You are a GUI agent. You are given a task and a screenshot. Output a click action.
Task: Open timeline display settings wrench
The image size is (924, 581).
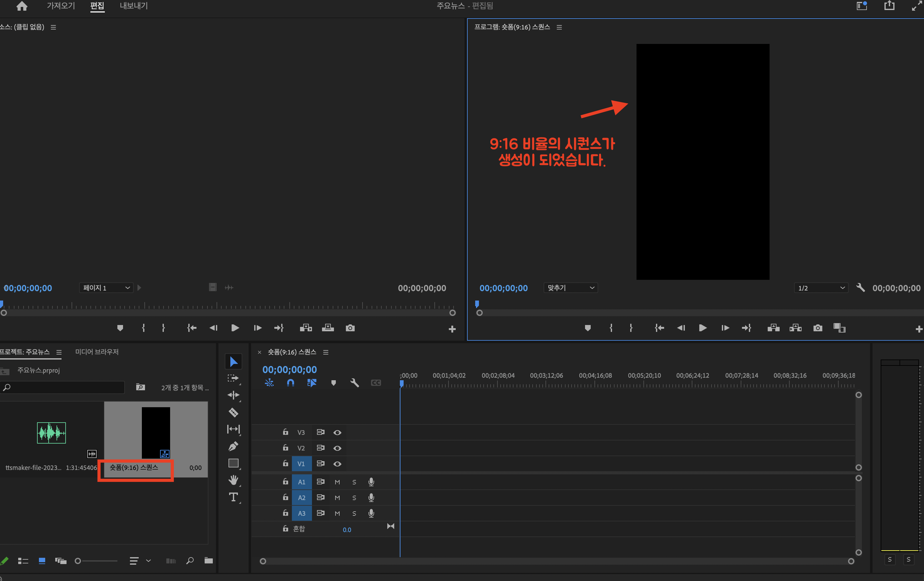click(x=354, y=383)
